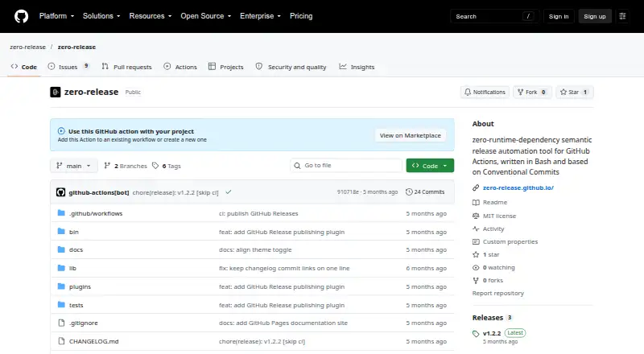The image size is (644, 354).
Task: Expand the Solutions menu
Action: tap(101, 16)
